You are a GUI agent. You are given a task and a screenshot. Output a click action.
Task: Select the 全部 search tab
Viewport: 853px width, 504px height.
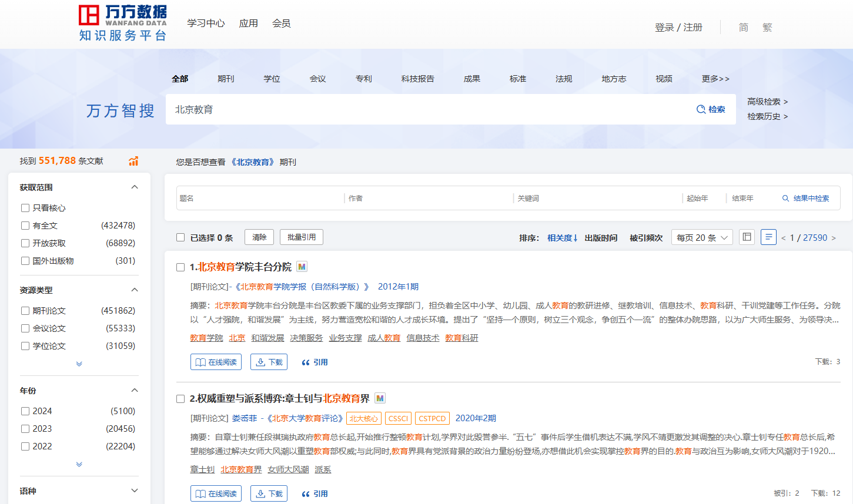pos(180,79)
